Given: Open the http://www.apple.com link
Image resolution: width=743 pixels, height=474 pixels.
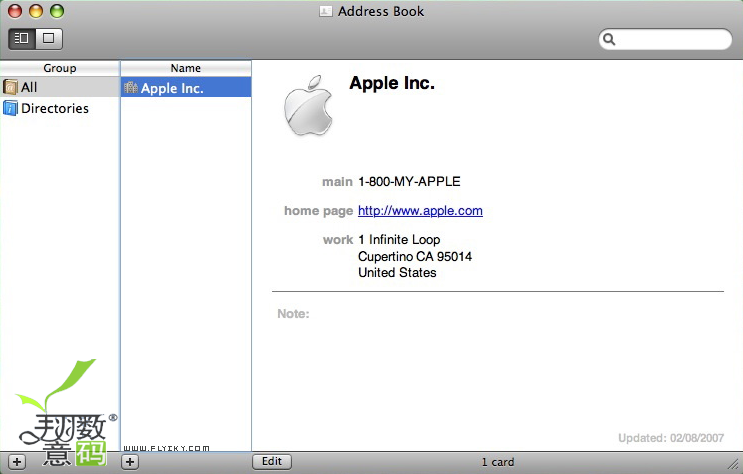Looking at the screenshot, I should (x=420, y=210).
